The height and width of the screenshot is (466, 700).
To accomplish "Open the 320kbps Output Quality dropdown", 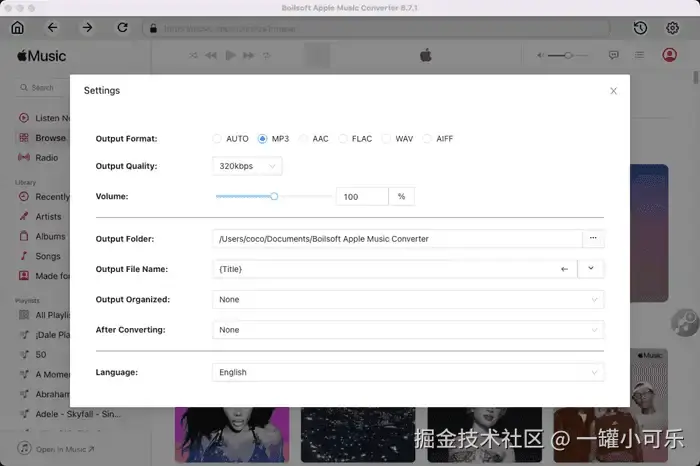I will click(247, 166).
